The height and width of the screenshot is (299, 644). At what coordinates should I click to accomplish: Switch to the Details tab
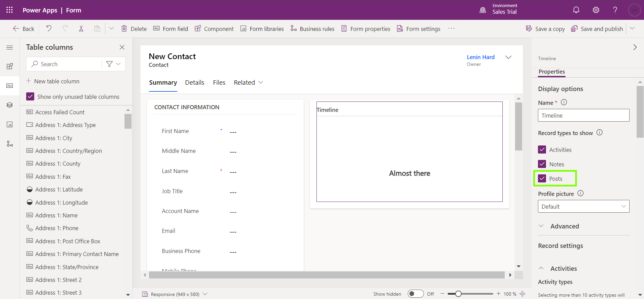coord(195,83)
